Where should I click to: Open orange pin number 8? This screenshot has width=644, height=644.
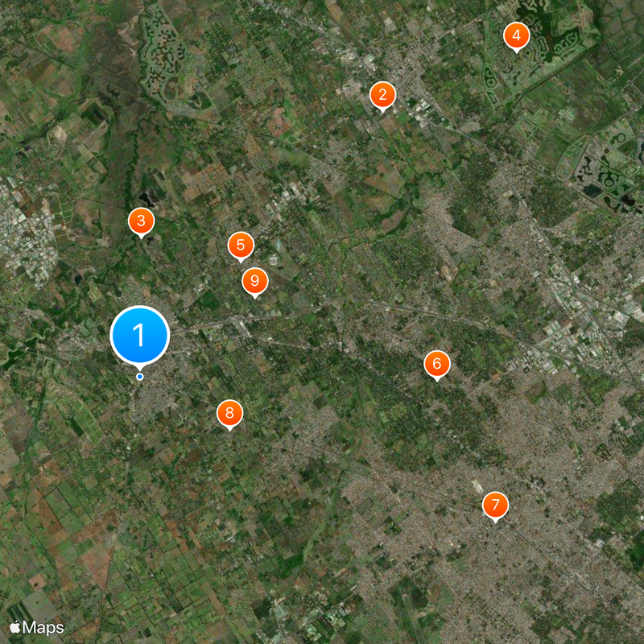pyautogui.click(x=229, y=414)
